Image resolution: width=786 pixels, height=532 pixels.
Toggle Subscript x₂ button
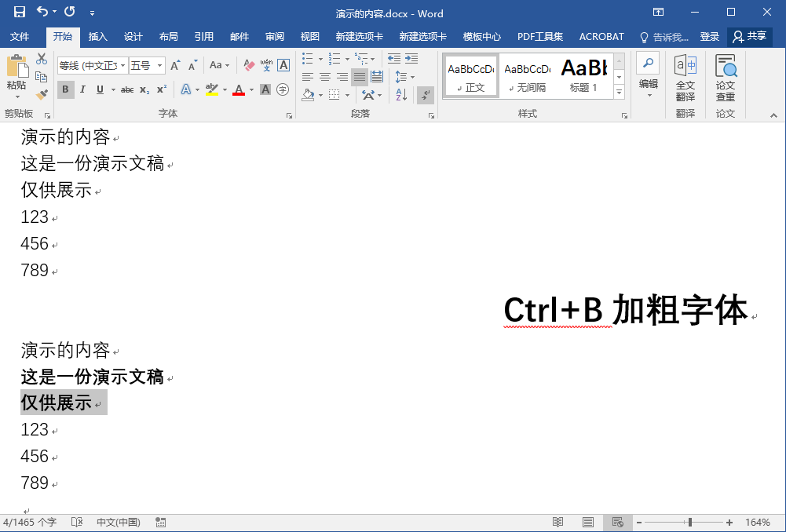[144, 89]
